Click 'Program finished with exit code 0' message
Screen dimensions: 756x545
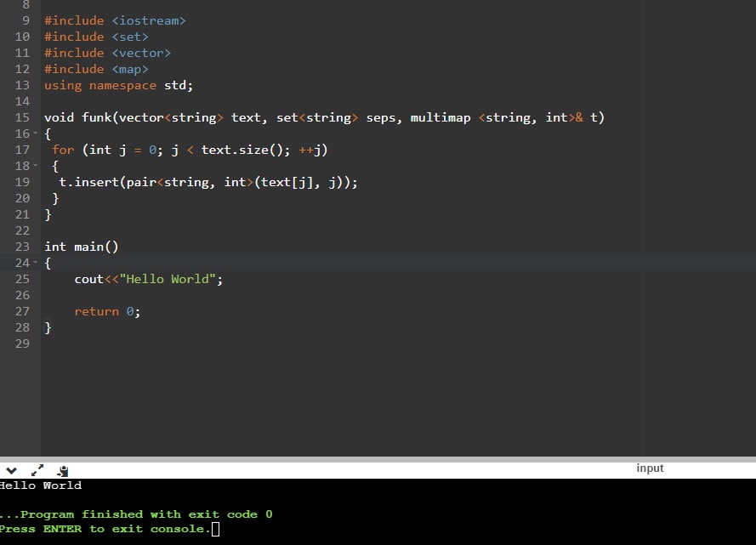(146, 514)
